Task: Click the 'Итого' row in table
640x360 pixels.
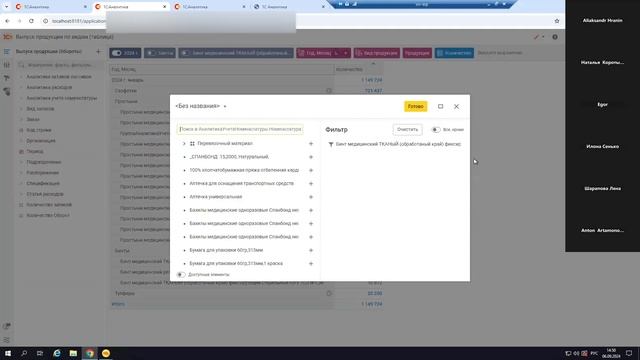Action: [247, 304]
